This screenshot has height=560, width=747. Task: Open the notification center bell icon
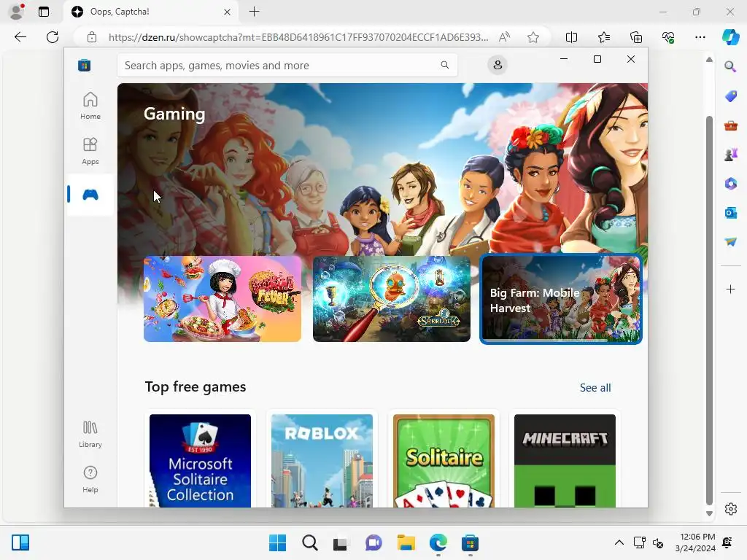727,542
